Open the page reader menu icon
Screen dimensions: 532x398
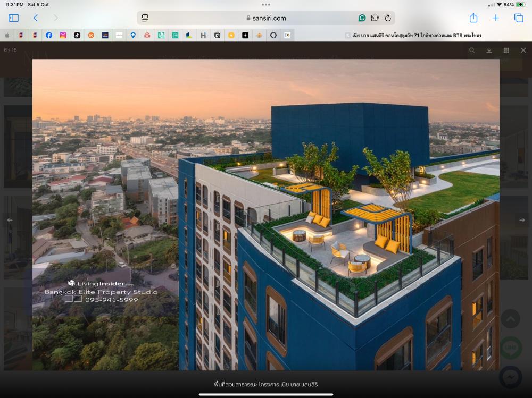pyautogui.click(x=145, y=18)
